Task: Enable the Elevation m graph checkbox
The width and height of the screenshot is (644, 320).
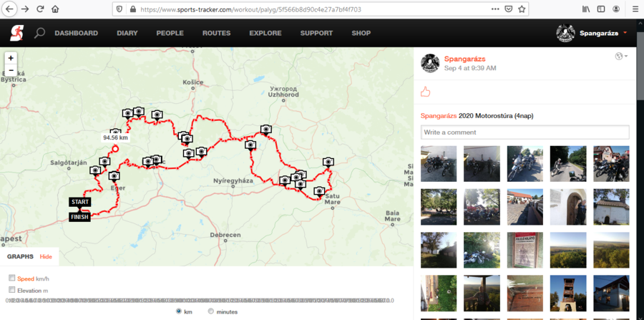Action: 12,290
